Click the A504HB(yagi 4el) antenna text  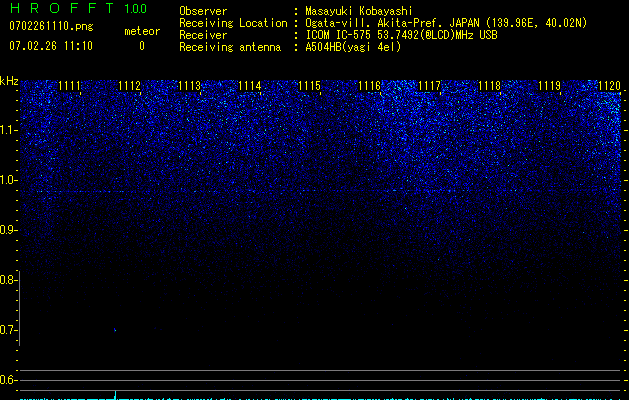tap(353, 47)
